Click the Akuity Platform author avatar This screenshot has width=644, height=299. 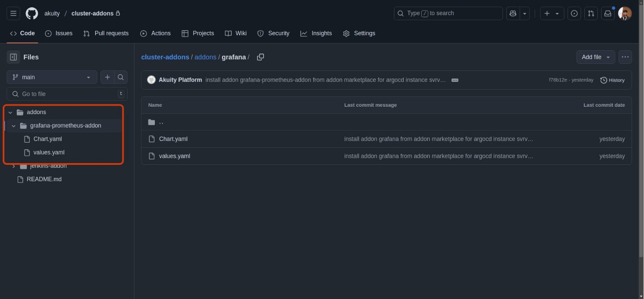click(x=151, y=80)
